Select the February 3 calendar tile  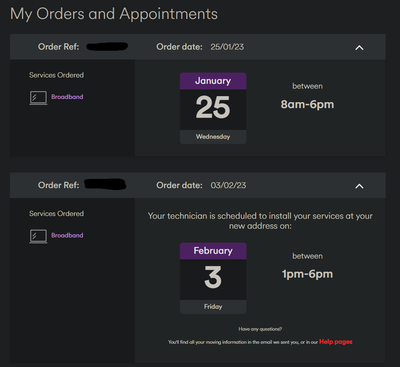213,278
